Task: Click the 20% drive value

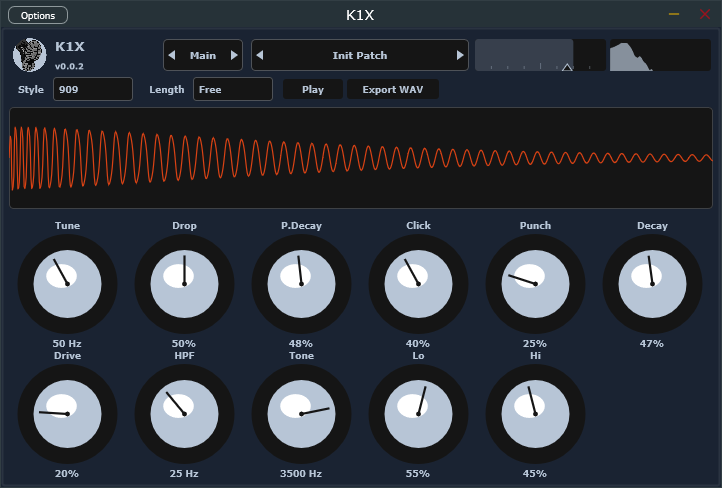Action: tap(67, 473)
